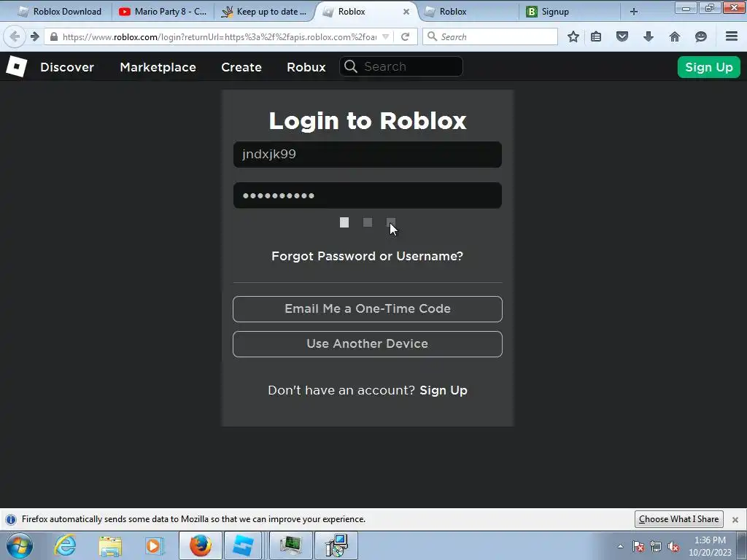Open the Create nav item
The width and height of the screenshot is (747, 560).
(x=241, y=67)
